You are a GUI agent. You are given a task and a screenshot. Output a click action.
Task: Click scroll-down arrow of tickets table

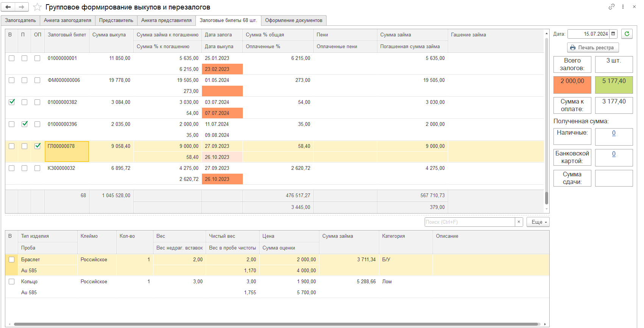(x=547, y=209)
